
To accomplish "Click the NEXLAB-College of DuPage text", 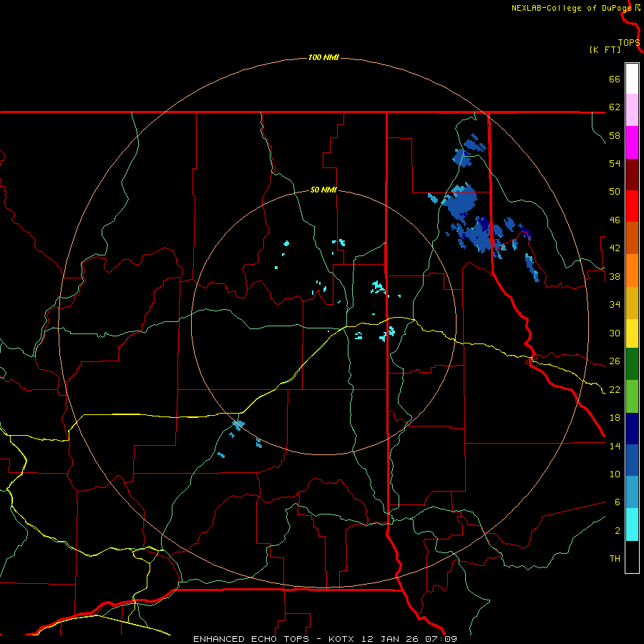I will [571, 8].
